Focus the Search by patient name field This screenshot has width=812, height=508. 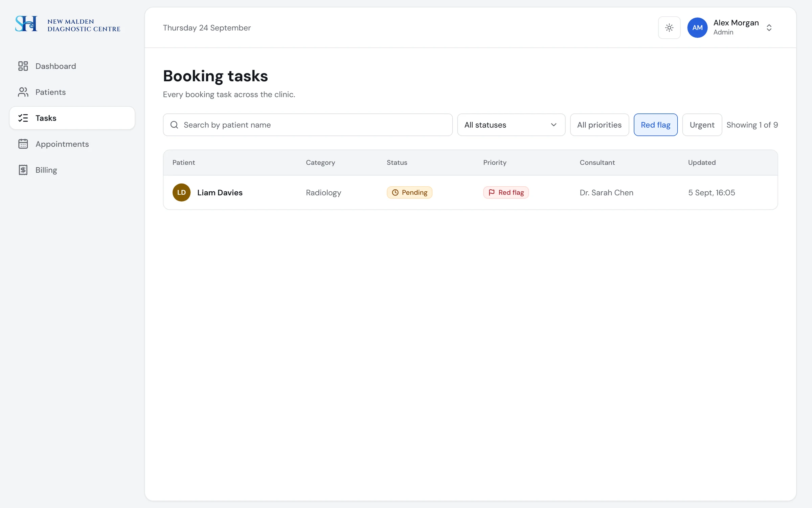tap(308, 125)
